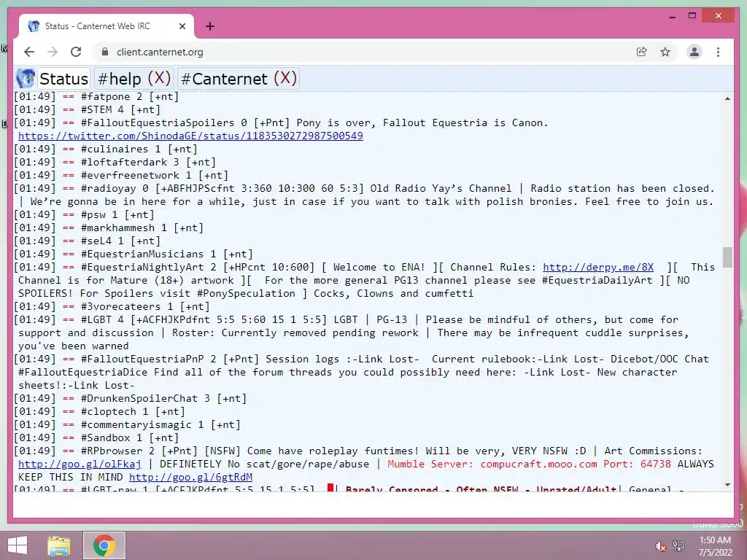The height and width of the screenshot is (560, 747).
Task: Click the #FalloutEquestriaPnP channel name
Action: (x=142, y=359)
